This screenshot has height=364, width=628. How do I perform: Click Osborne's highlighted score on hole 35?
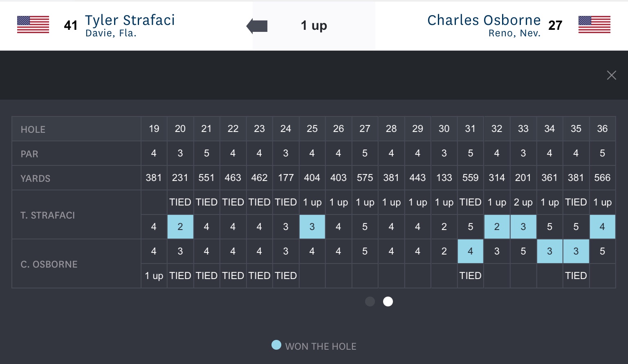tap(576, 251)
